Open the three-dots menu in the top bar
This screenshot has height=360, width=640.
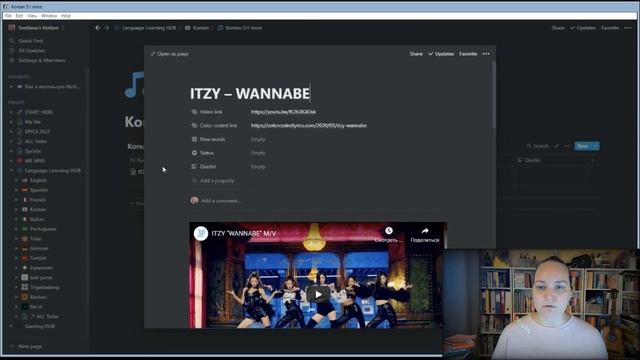point(628,28)
